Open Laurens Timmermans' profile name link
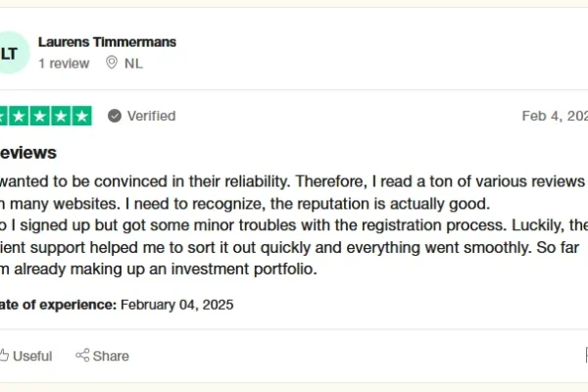The image size is (588, 392). pos(107,42)
